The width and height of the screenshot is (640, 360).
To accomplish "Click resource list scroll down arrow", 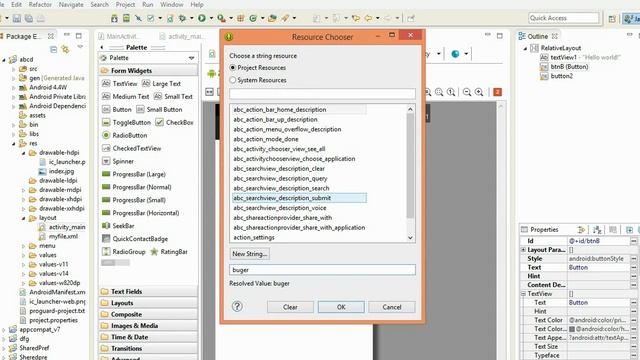I will coord(410,238).
